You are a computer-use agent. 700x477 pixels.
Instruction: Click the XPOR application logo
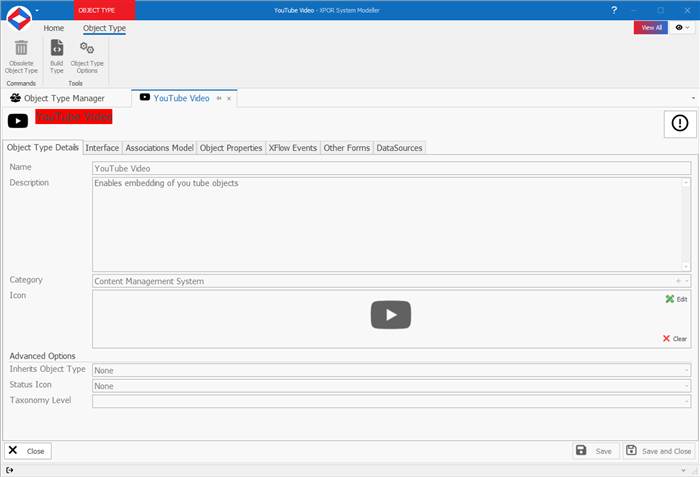point(19,18)
